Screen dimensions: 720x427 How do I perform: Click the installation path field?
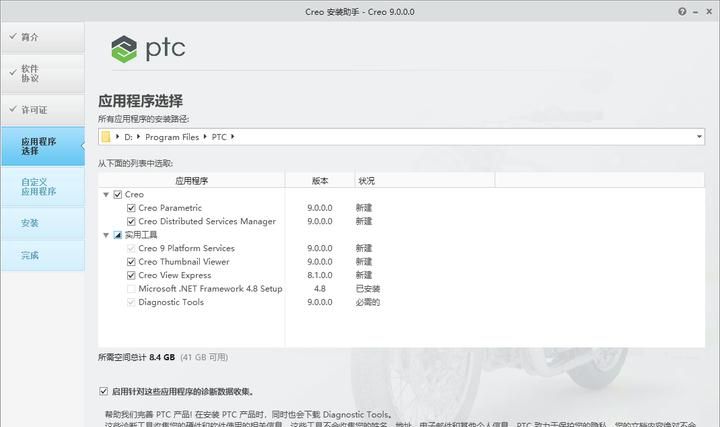click(x=401, y=137)
